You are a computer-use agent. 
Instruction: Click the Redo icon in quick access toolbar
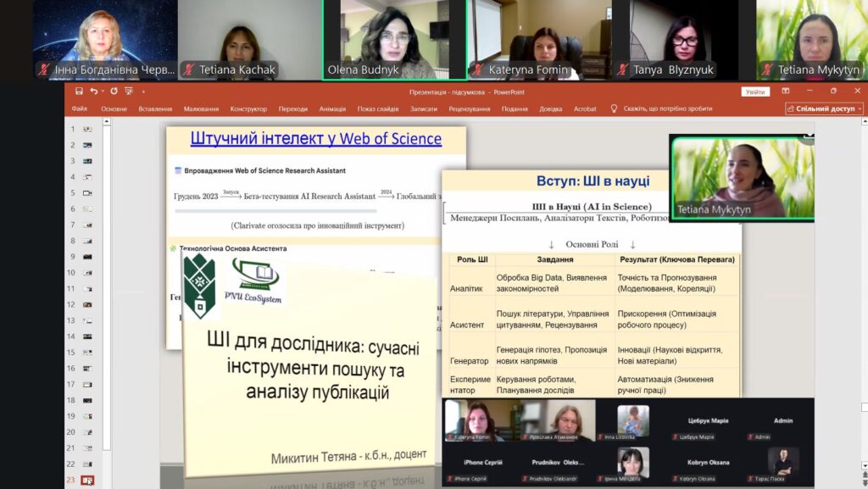pos(114,92)
